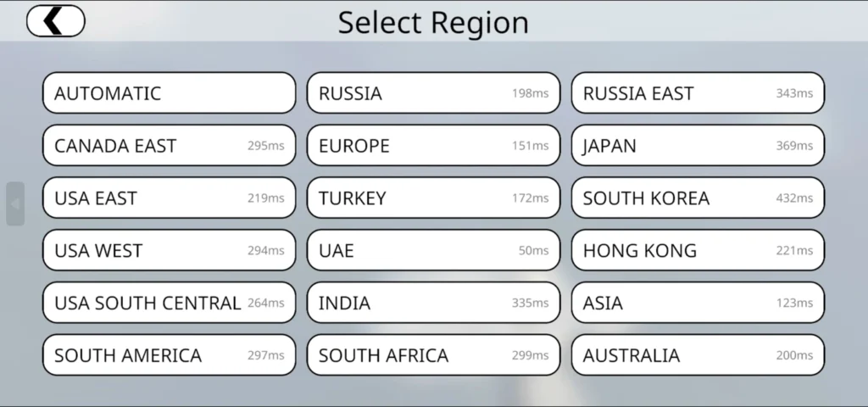Pick the Hong Kong region
The height and width of the screenshot is (407, 868).
pyautogui.click(x=698, y=251)
